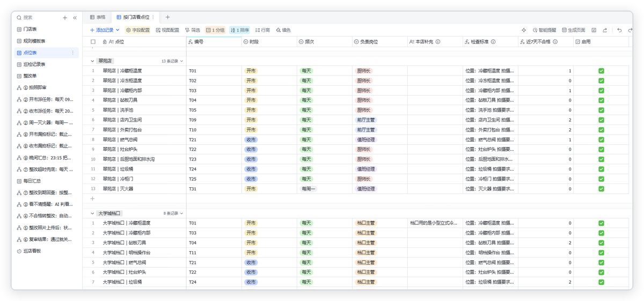This screenshot has width=644, height=301.
Task: Collapse the sidebar with the double-chevron icon
Action: 75,18
